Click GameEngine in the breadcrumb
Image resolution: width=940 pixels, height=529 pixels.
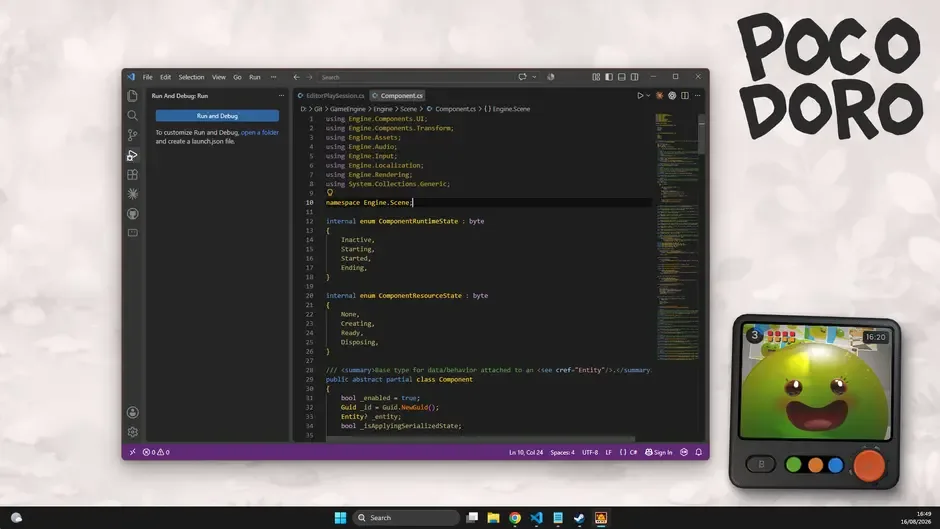pyautogui.click(x=348, y=109)
